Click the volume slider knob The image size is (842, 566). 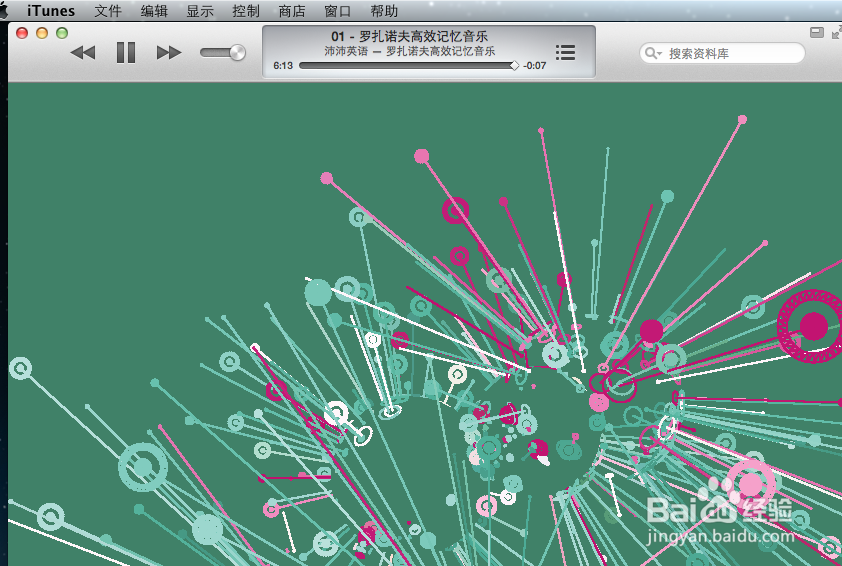point(237,52)
